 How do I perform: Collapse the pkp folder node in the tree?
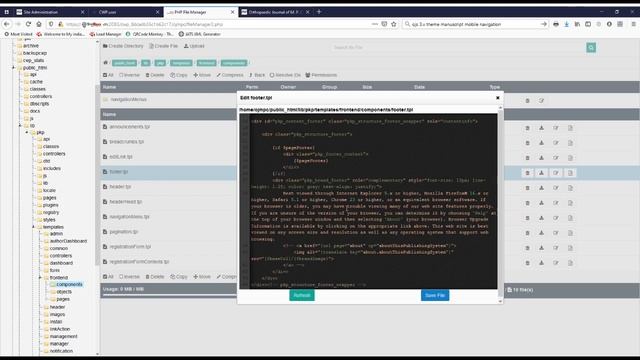pos(27,132)
